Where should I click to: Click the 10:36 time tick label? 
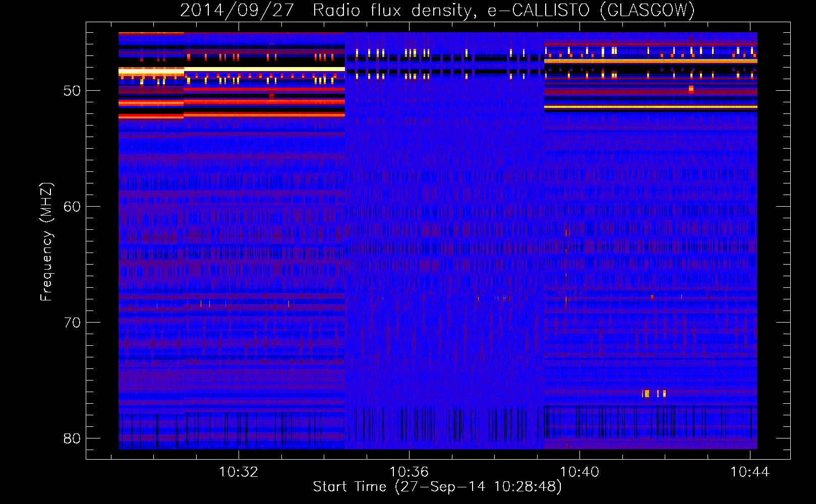point(409,472)
